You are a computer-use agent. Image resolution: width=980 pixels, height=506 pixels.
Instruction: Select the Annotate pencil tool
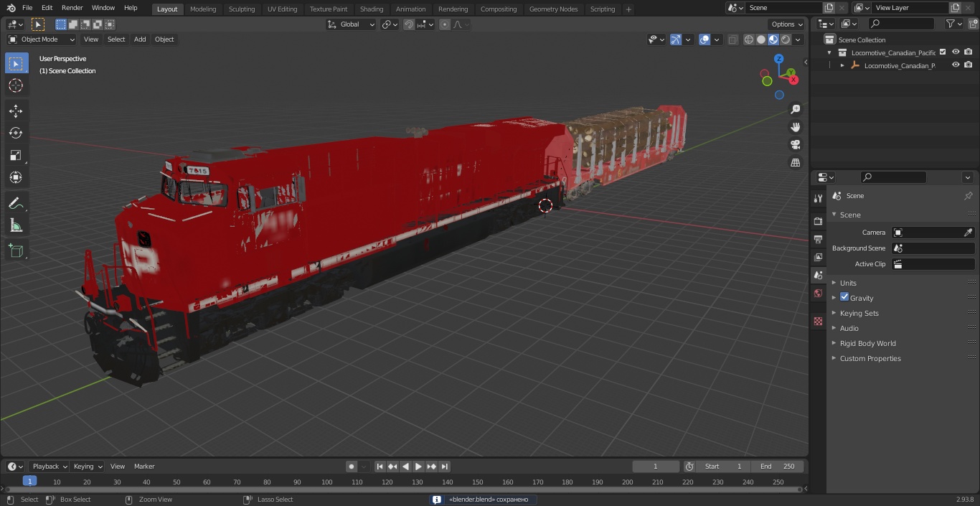[x=16, y=204]
